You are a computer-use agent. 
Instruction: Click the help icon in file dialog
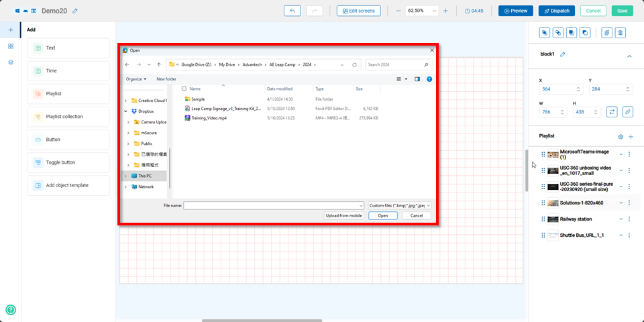point(429,78)
